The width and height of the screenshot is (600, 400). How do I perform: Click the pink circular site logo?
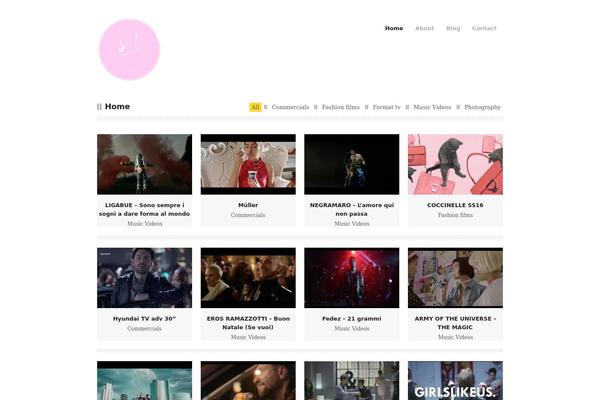[x=129, y=50]
